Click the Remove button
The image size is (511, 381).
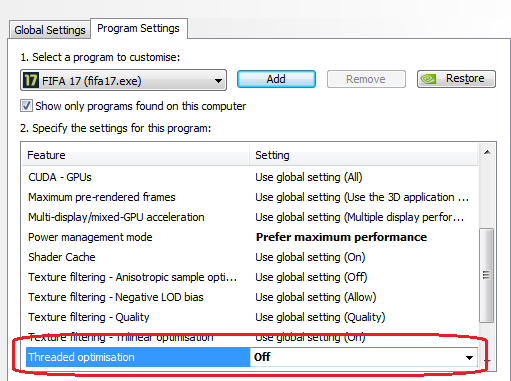366,79
